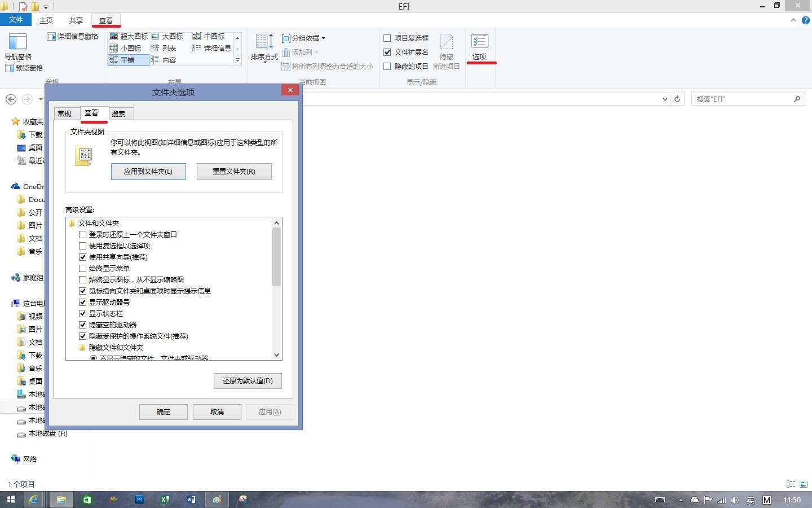Select 详细信息 layout

[212, 48]
